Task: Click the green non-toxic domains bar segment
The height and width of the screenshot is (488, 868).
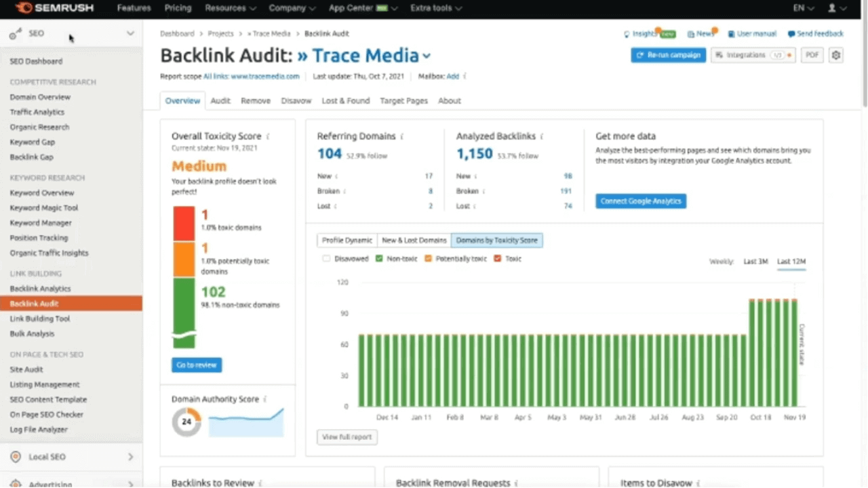Action: coord(184,313)
